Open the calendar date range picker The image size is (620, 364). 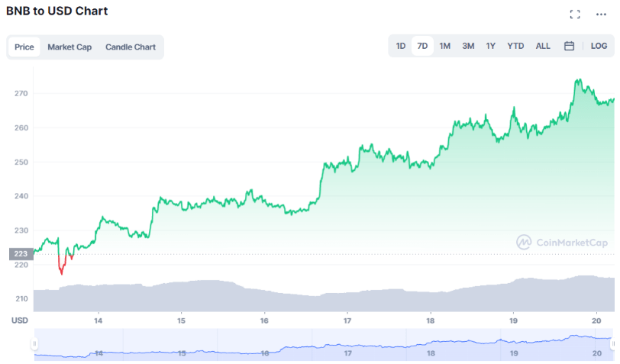pos(569,47)
